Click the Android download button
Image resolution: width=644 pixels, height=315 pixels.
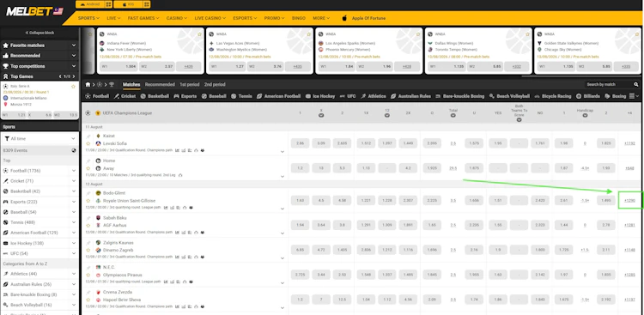click(89, 4)
